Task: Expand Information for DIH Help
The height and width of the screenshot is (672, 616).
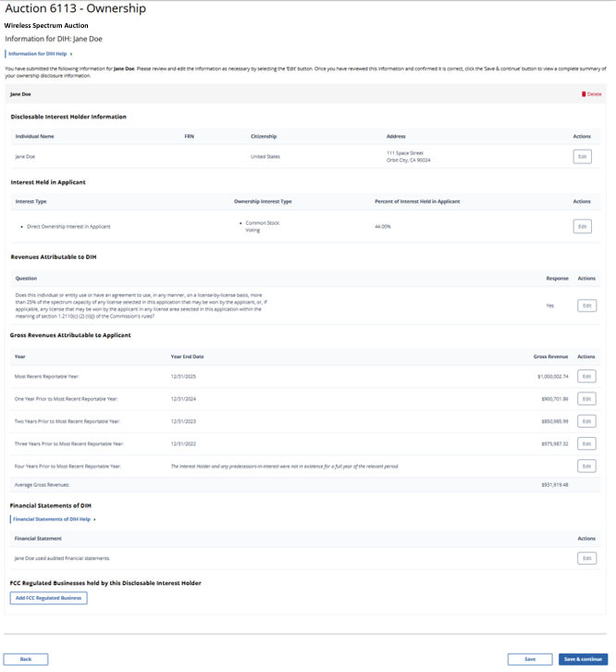Action: [x=38, y=54]
